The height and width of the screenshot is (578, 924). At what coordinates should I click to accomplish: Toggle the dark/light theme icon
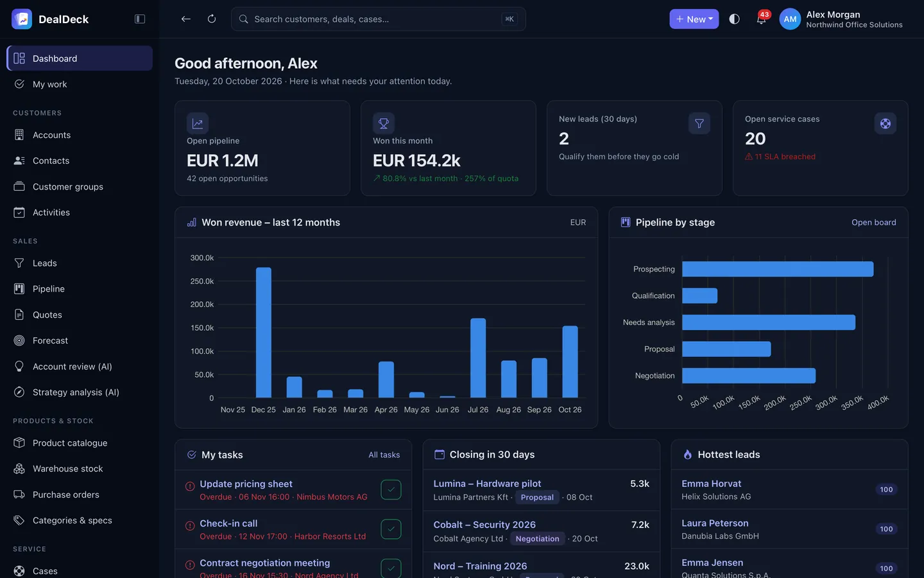pyautogui.click(x=735, y=19)
